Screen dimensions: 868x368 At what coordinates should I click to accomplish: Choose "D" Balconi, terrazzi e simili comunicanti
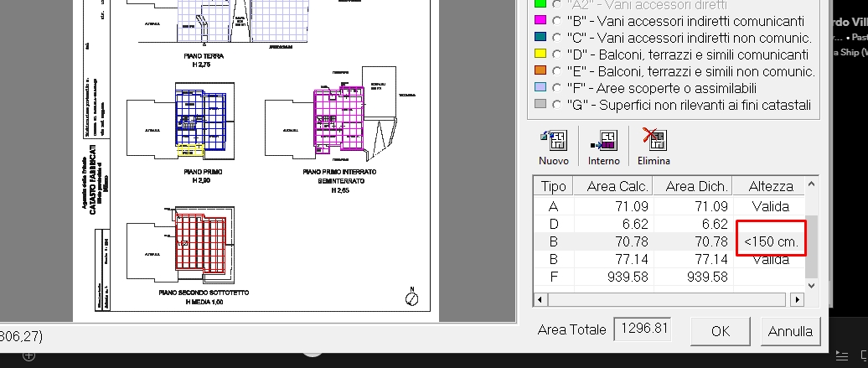point(556,54)
